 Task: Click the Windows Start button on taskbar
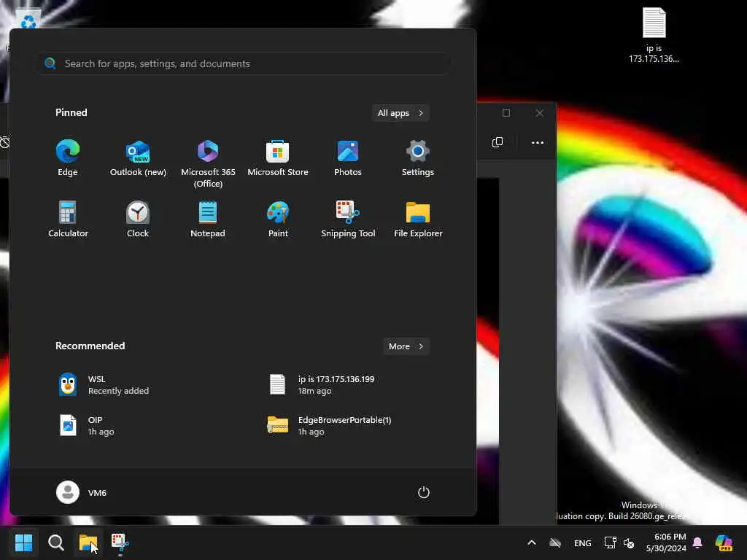click(23, 542)
